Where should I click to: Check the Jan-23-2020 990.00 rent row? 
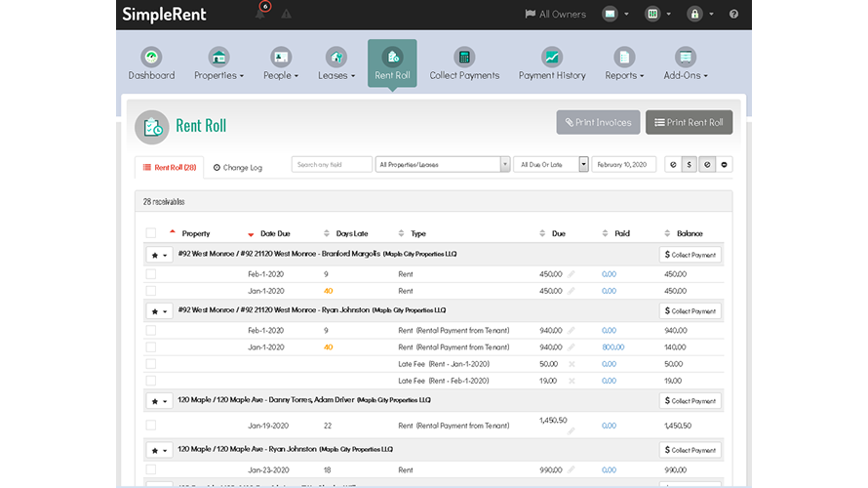coord(150,469)
